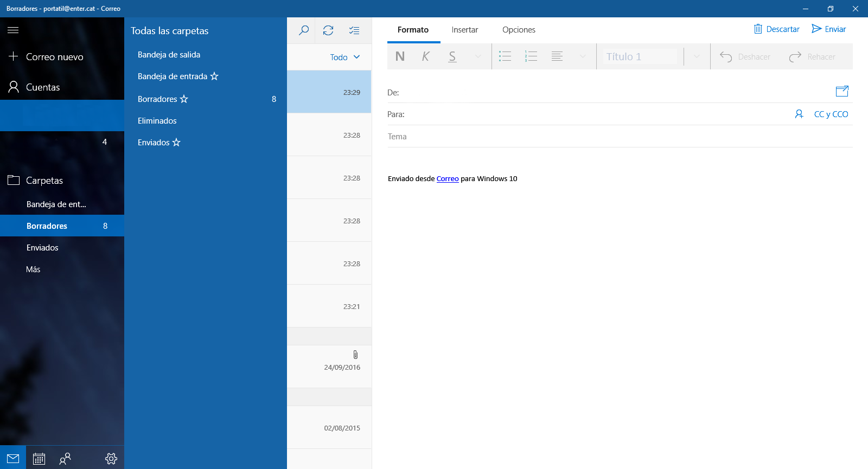Toggle underline S formatting
This screenshot has width=868, height=469.
coord(452,56)
